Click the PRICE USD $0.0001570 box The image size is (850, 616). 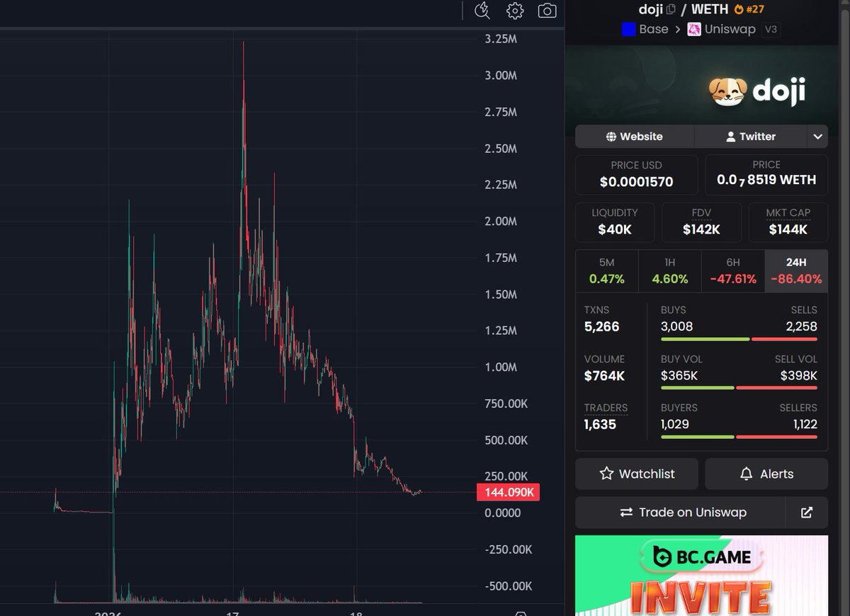(x=637, y=174)
